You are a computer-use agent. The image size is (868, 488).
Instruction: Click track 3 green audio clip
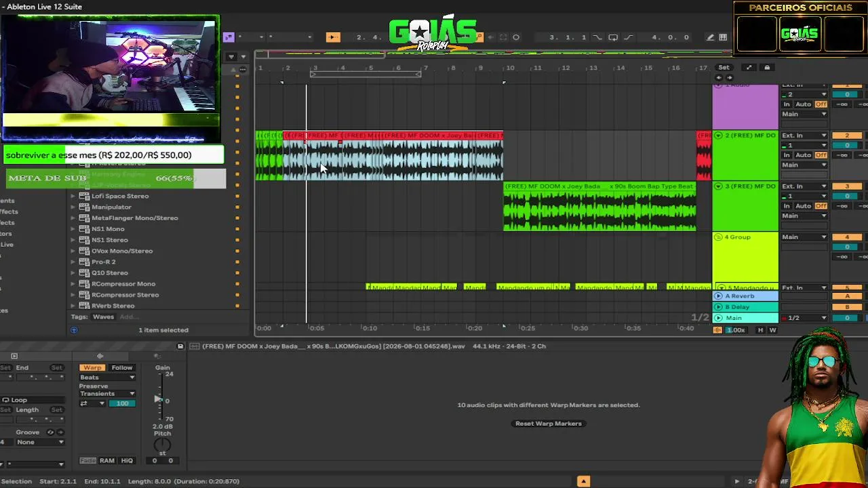(x=599, y=207)
